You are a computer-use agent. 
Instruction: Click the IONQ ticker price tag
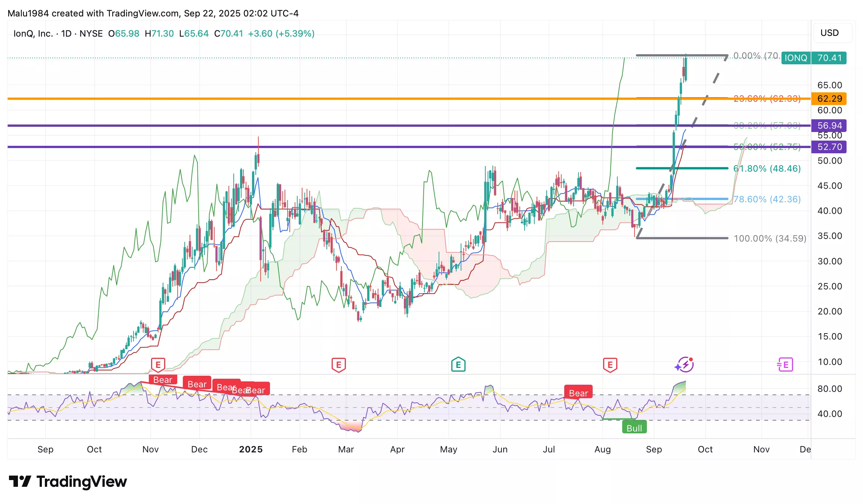pos(796,58)
